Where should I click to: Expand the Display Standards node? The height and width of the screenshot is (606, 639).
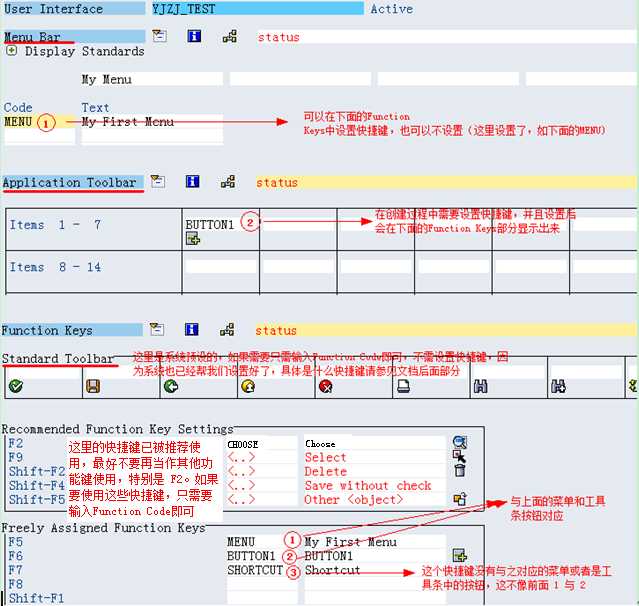click(11, 51)
